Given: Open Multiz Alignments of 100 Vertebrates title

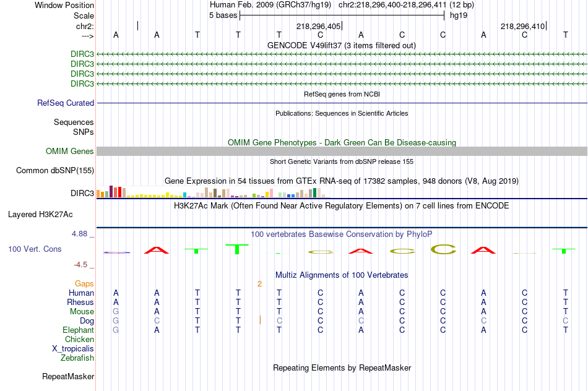Looking at the screenshot, I should tap(342, 275).
